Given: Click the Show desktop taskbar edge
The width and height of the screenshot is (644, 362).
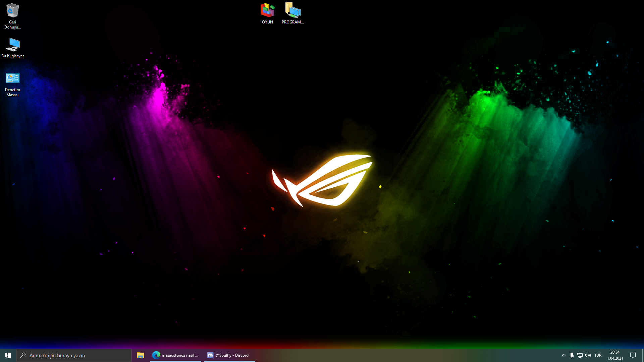Looking at the screenshot, I should tap(643, 355).
